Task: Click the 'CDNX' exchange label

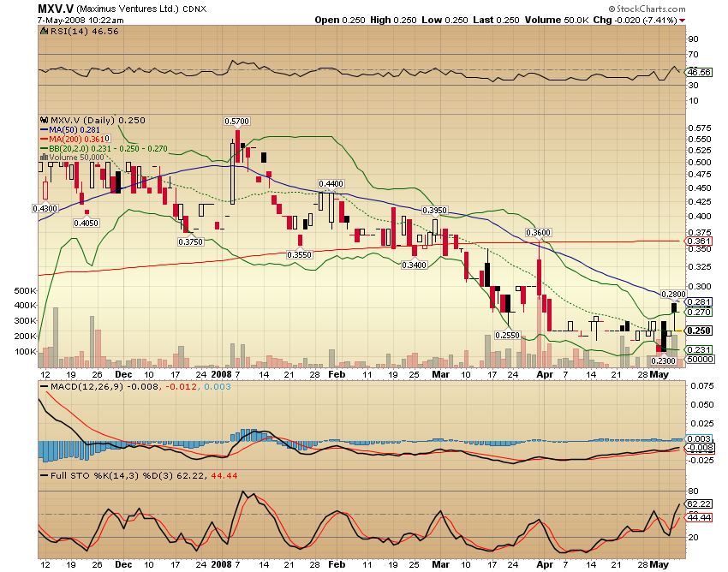Action: [194, 9]
